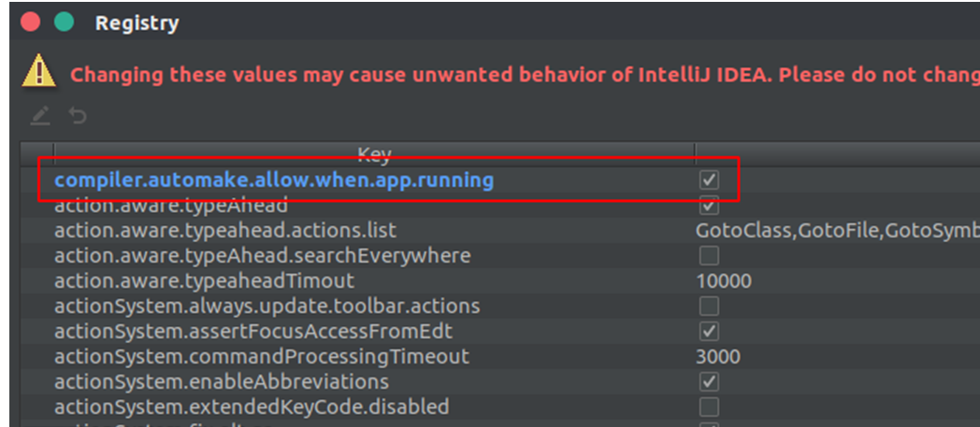Click the typeaheadTimout value 10000
The width and height of the screenshot is (980, 427).
tap(724, 280)
